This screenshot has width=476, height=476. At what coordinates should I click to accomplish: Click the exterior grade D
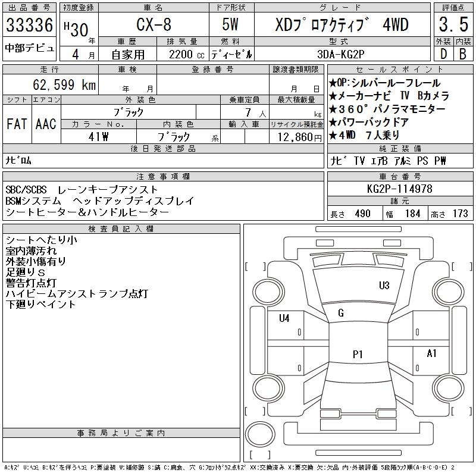tap(443, 54)
